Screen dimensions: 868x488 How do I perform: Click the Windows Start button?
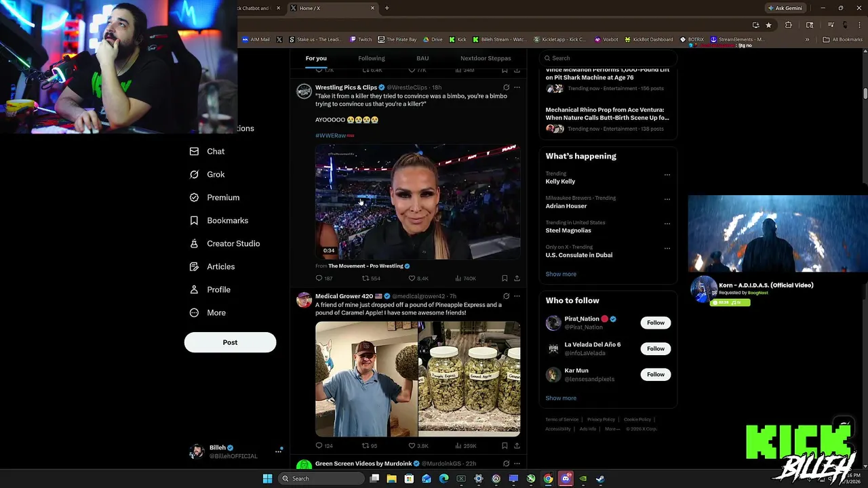[x=267, y=479]
